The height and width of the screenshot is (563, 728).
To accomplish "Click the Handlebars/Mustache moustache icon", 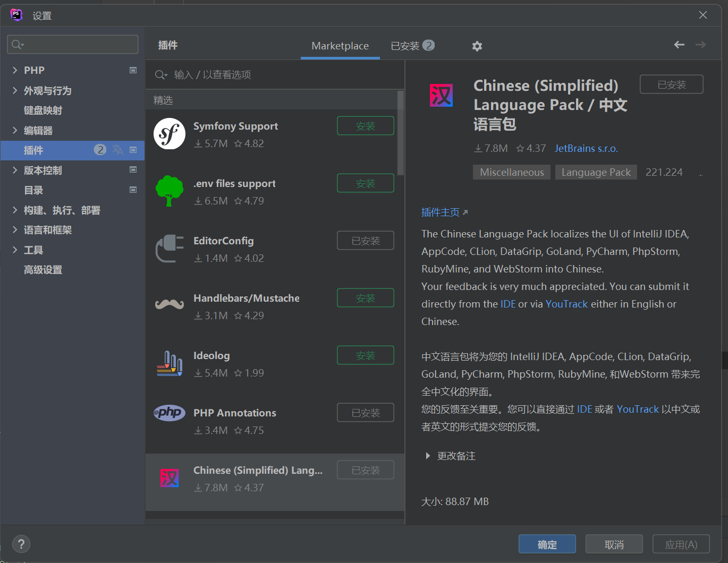I will tap(170, 304).
